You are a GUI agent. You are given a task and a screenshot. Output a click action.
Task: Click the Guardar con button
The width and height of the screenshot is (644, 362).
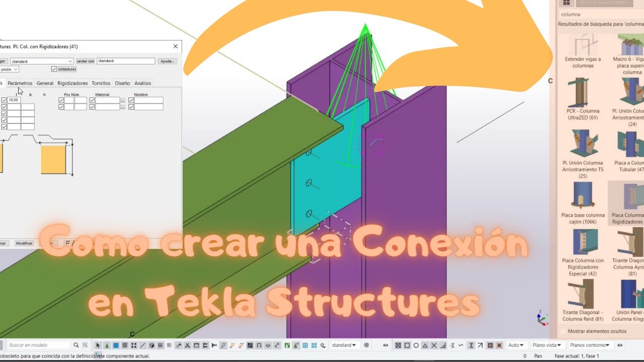[85, 61]
